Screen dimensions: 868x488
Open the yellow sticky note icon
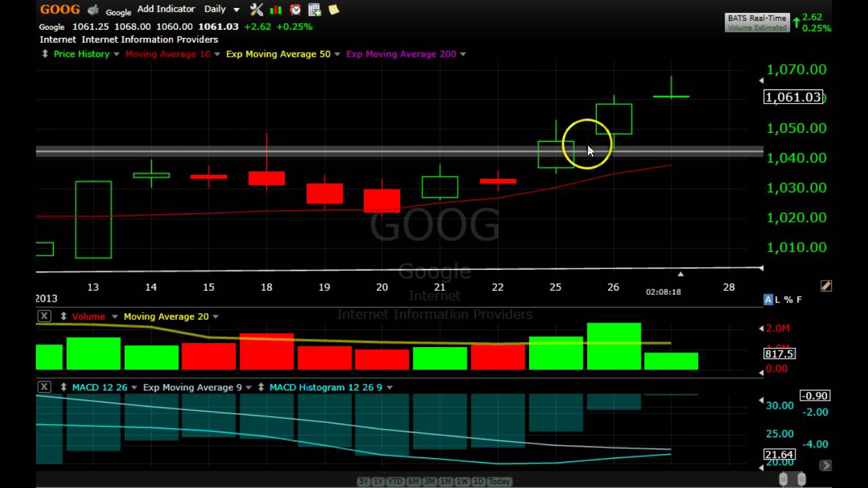[334, 9]
